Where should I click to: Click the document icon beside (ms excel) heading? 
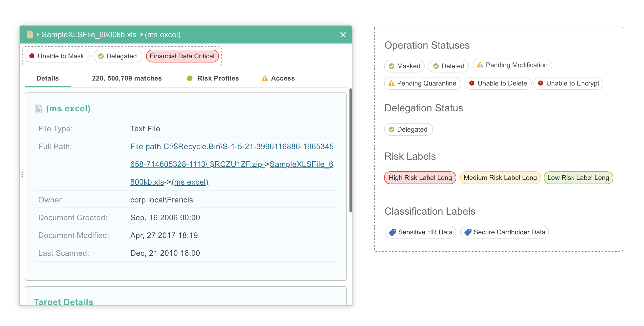(x=38, y=109)
